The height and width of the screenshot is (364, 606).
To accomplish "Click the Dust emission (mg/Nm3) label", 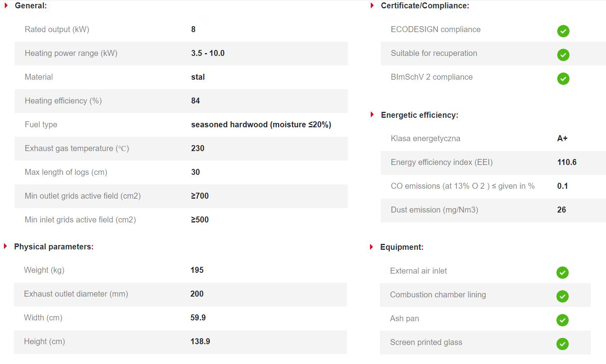I will 434,210.
